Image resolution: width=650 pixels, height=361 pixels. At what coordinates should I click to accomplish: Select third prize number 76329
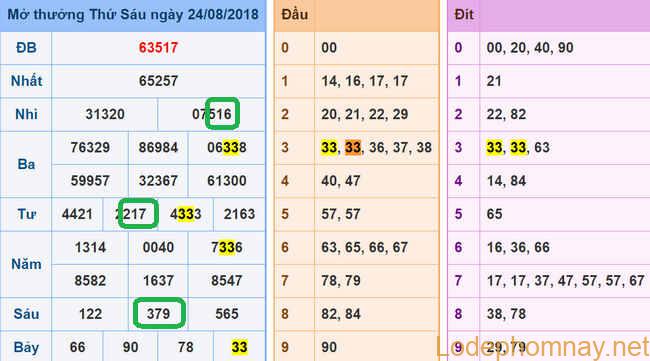pyautogui.click(x=90, y=147)
